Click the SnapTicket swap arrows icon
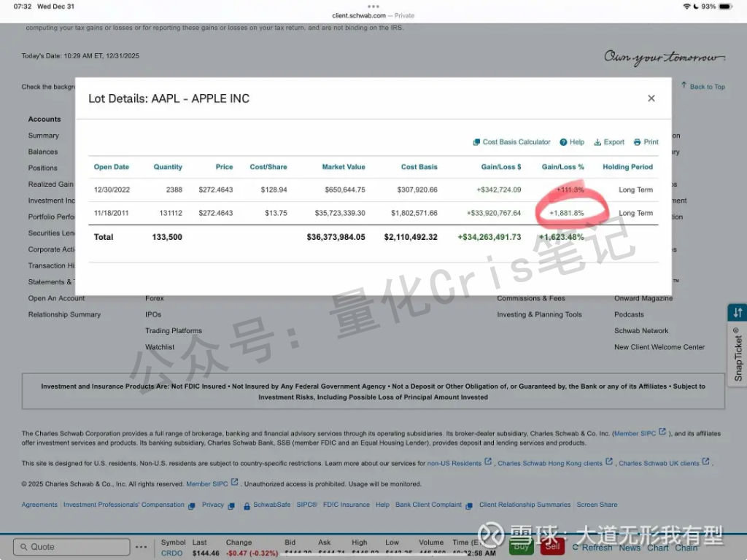The width and height of the screenshot is (747, 560). [738, 312]
